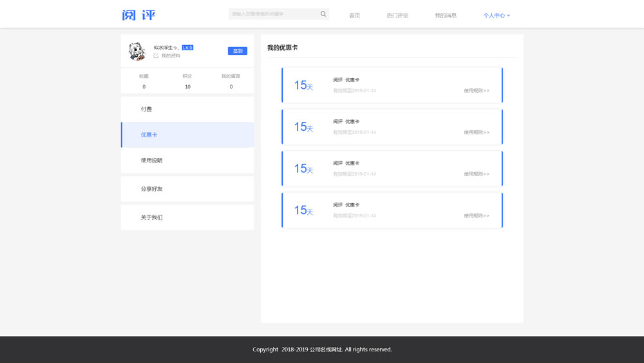Screen dimensions: 644x363
Task: Go to the 首页 nav item
Action: (x=354, y=15)
